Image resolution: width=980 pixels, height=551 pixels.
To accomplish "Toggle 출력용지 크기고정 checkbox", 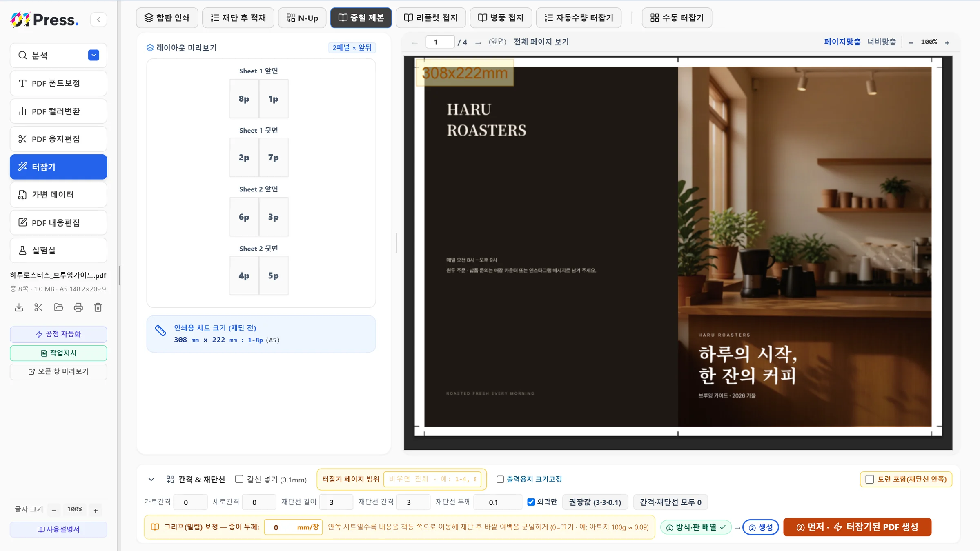I will pyautogui.click(x=500, y=479).
